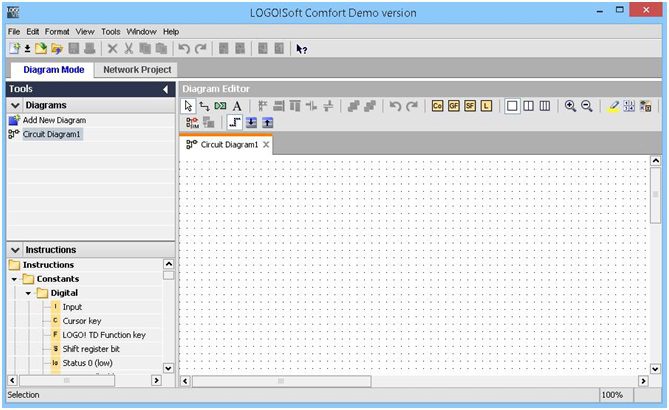The image size is (669, 410).
Task: Select the Cursor key instruction
Action: click(x=82, y=321)
